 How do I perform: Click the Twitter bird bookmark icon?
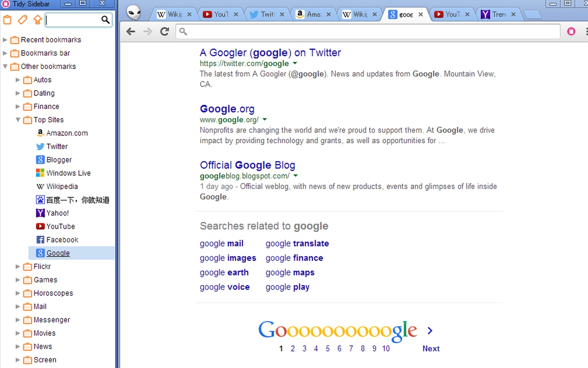[40, 146]
